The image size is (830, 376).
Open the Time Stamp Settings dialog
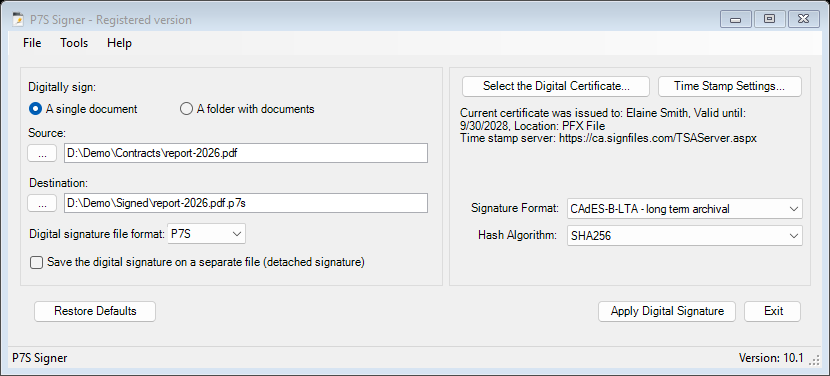coord(730,86)
